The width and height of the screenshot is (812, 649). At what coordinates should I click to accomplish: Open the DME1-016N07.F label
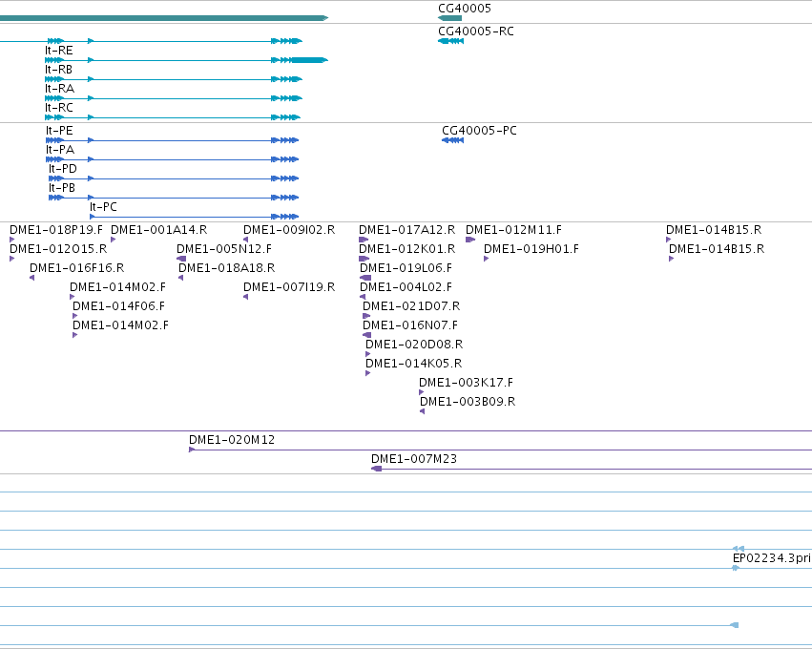coord(409,325)
